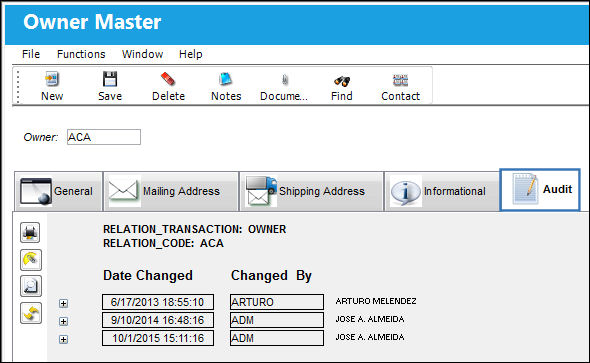Click the dotted toolbar grip handle
Image resolution: width=590 pixels, height=363 pixels.
pos(18,87)
